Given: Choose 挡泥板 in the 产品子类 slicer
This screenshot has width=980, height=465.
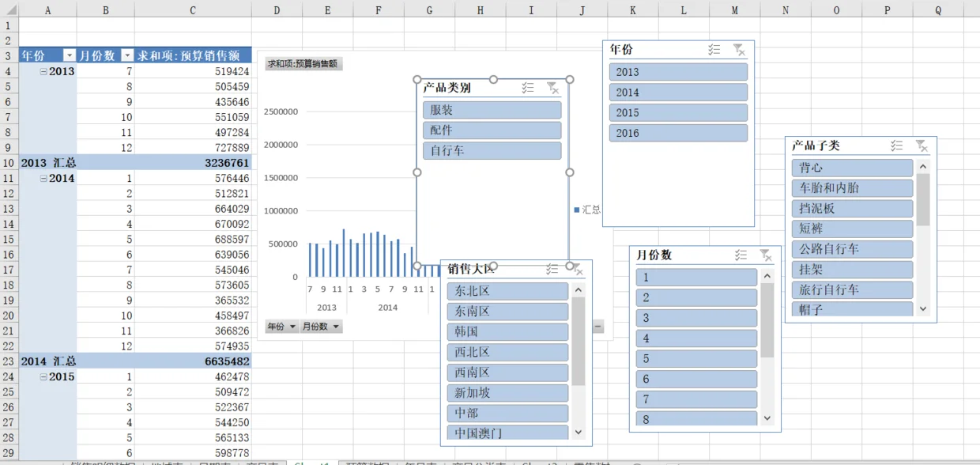Looking at the screenshot, I should click(852, 209).
